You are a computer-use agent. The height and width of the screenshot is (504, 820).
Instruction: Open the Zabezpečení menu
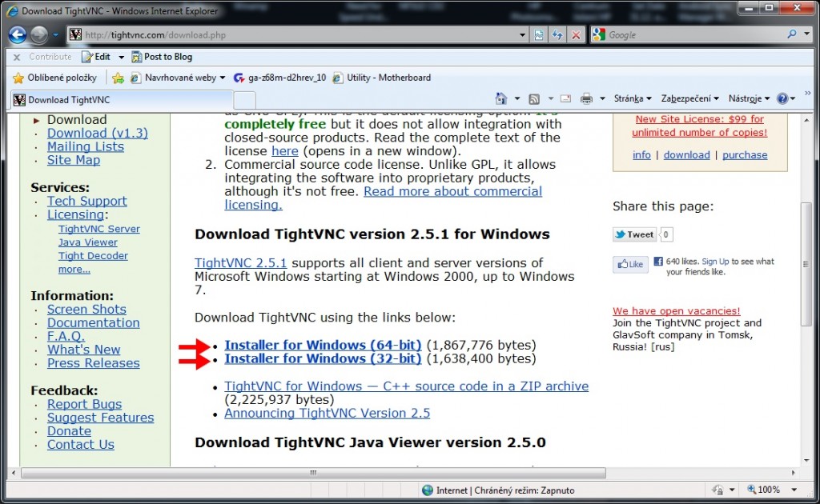click(x=689, y=98)
